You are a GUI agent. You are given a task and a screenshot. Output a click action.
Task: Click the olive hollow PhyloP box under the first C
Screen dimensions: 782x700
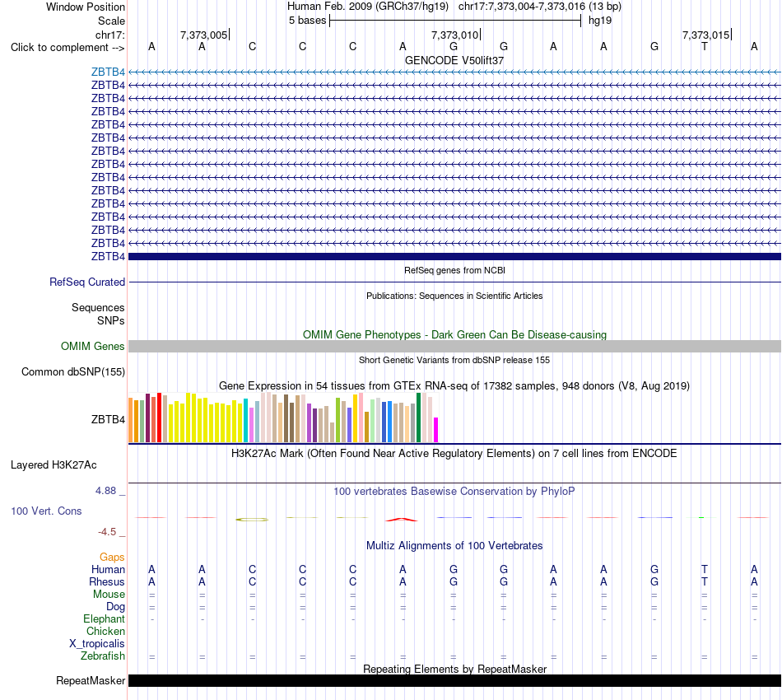click(x=253, y=520)
